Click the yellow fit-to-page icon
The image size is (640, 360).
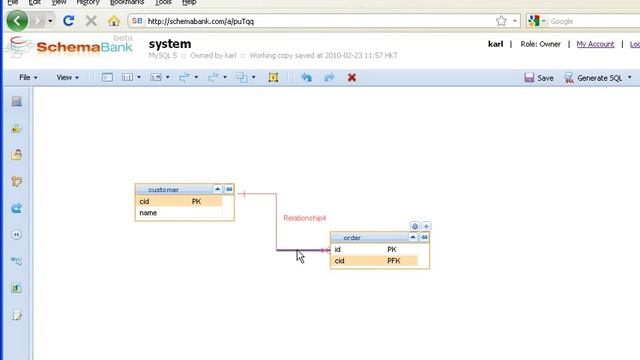[273, 77]
